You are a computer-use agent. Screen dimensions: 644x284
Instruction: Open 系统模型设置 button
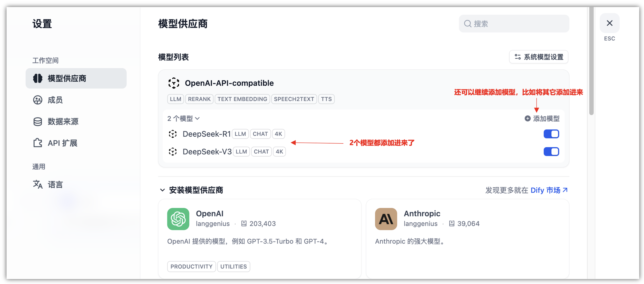538,57
